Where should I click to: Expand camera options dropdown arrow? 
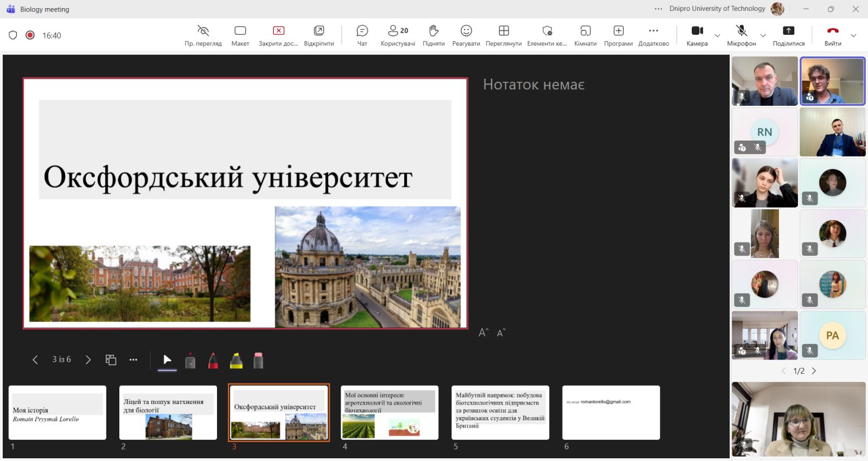[x=717, y=36]
